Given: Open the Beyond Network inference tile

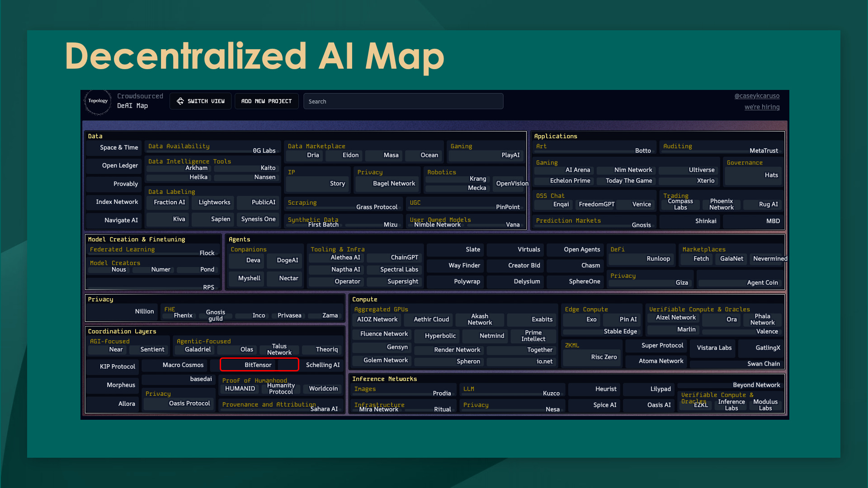Looking at the screenshot, I should pos(756,385).
